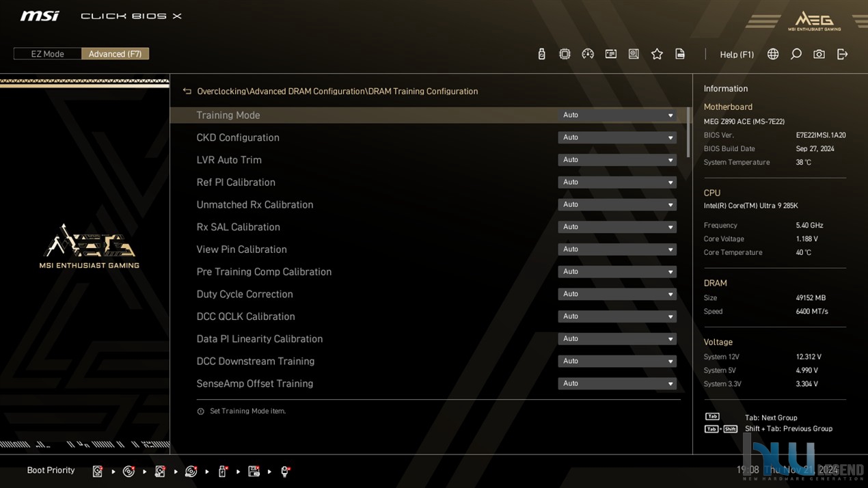Viewport: 868px width, 488px height.
Task: Select floppy disk device in Boot Priority
Action: tap(254, 471)
